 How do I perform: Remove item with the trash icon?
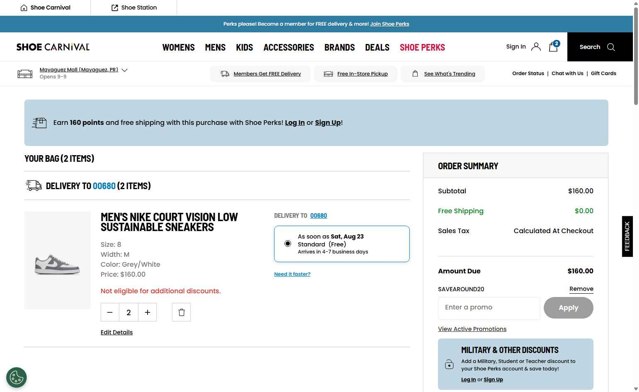click(x=181, y=313)
